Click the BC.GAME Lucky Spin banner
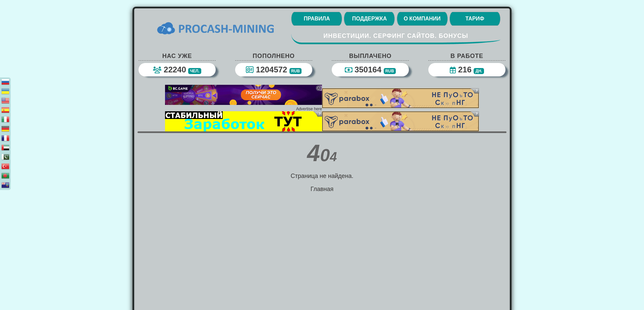644x310 pixels. pyautogui.click(x=243, y=95)
